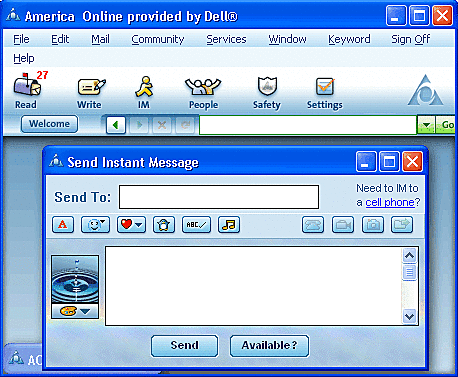
Task: Click the Send button
Action: 185,345
